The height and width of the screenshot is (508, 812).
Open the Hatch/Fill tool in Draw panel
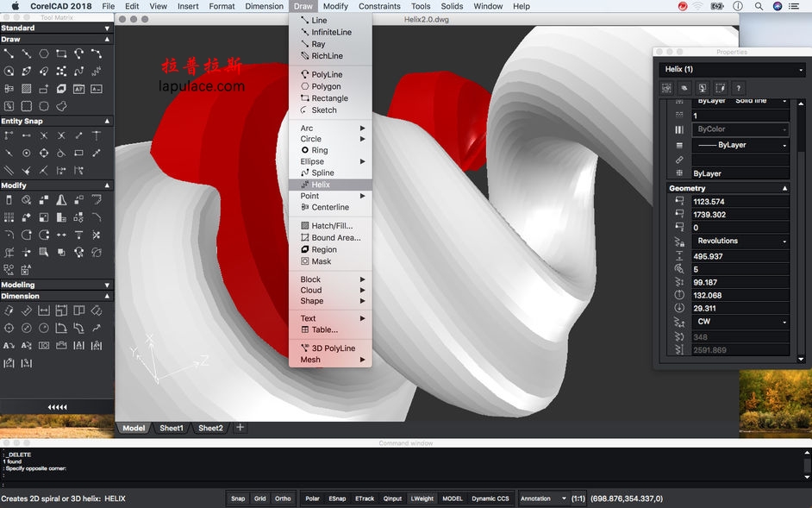26,88
